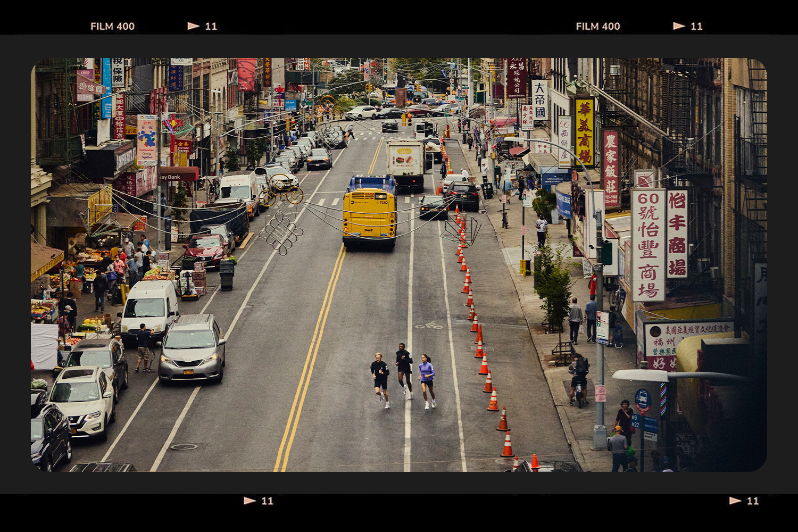Image resolution: width=798 pixels, height=532 pixels.
Task: Select the top-right FILM 400 label
Action: click(x=598, y=26)
